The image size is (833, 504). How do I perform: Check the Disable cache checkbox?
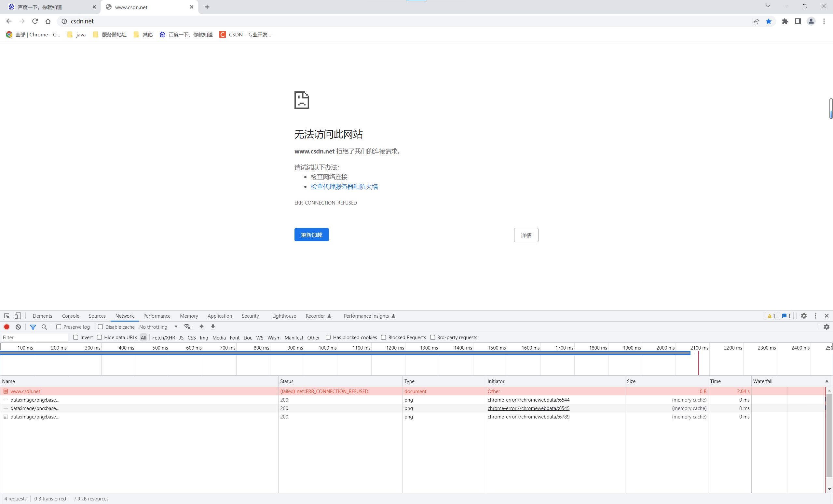tap(101, 327)
